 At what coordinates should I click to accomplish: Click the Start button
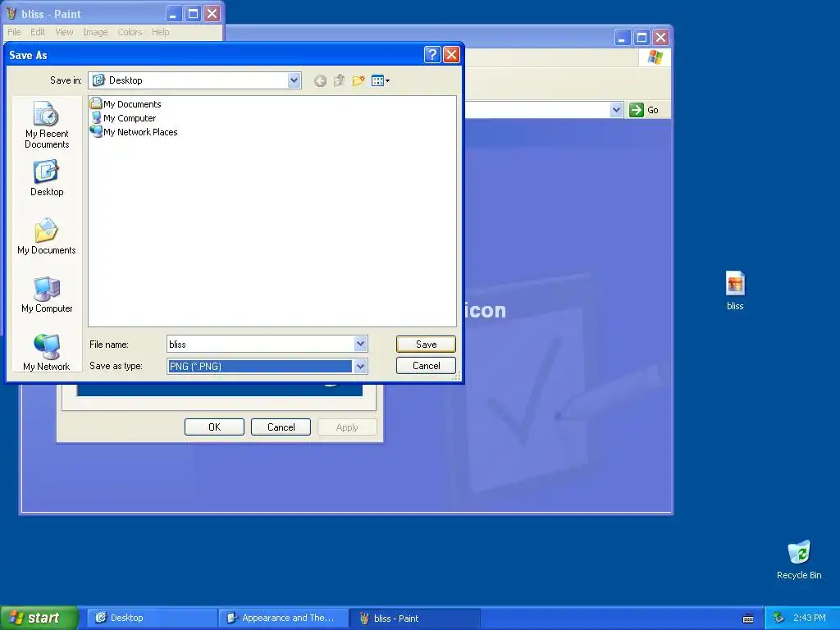(x=39, y=618)
